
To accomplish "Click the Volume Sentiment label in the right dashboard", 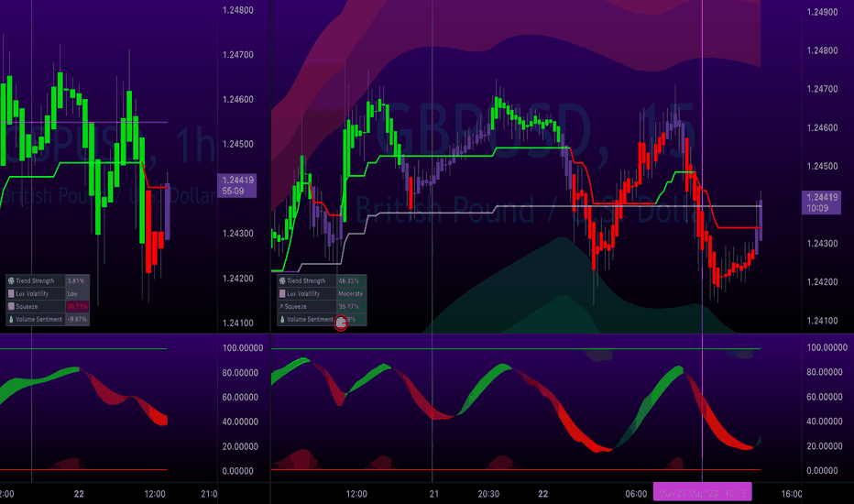I will pyautogui.click(x=310, y=319).
